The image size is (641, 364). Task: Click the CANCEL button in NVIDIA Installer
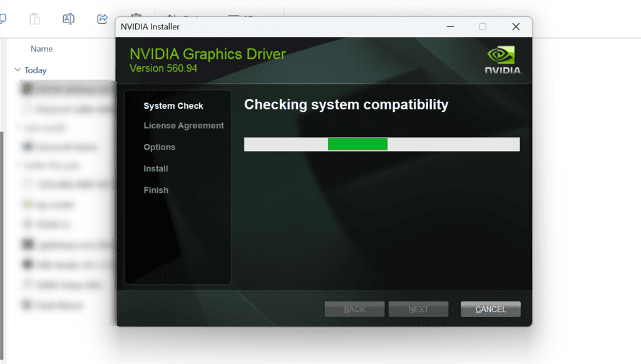point(490,309)
